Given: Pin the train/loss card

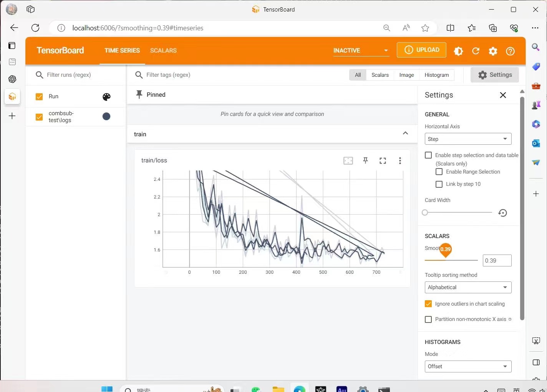Looking at the screenshot, I should pos(365,161).
